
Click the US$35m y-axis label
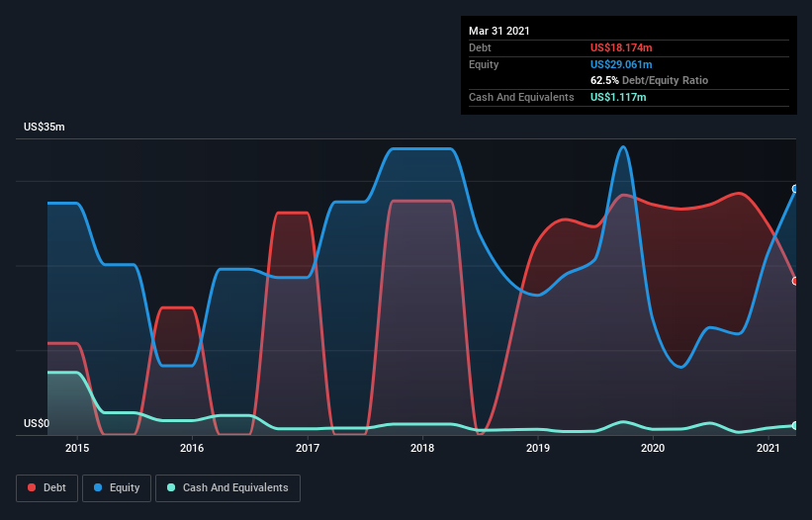point(45,127)
